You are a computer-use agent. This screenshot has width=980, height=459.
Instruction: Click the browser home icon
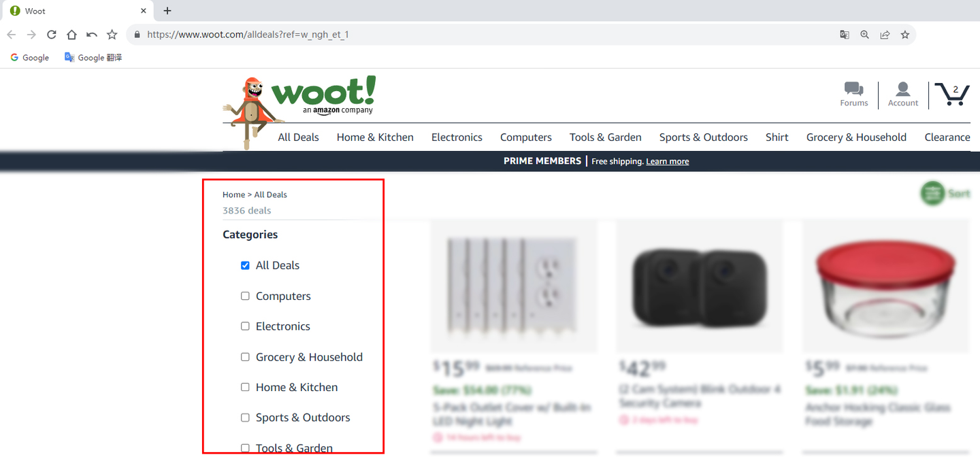[71, 34]
